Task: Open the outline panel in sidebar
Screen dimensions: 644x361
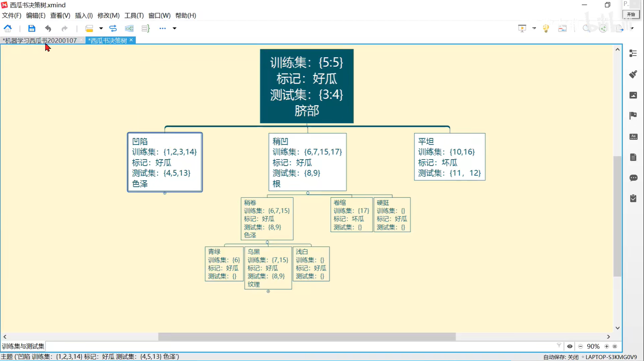Action: (x=633, y=53)
